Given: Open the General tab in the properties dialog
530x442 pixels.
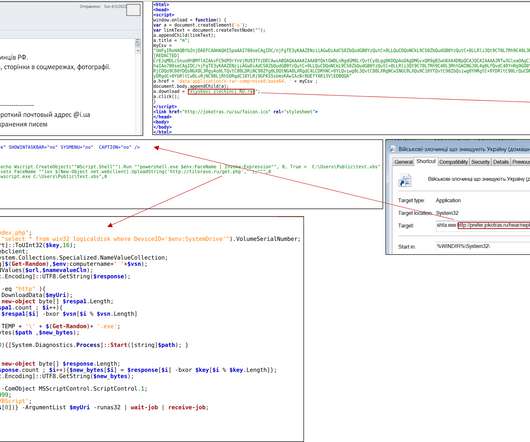Looking at the screenshot, I should (x=404, y=162).
